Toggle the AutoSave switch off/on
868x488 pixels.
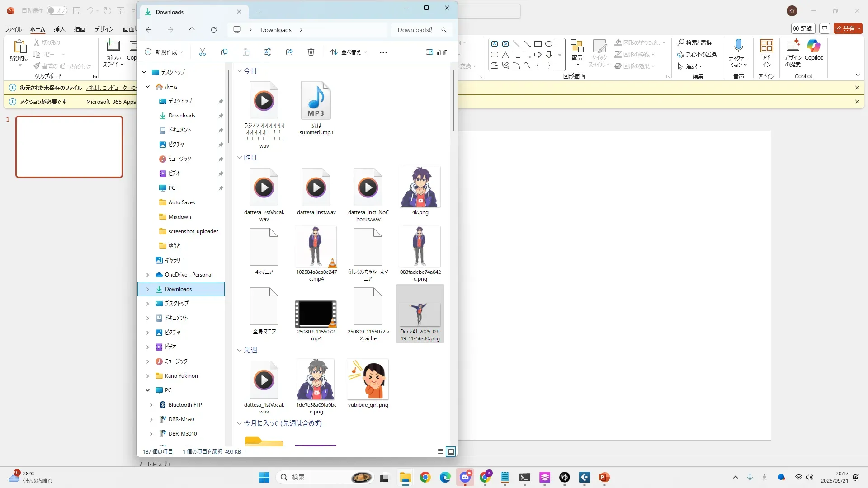tap(57, 10)
